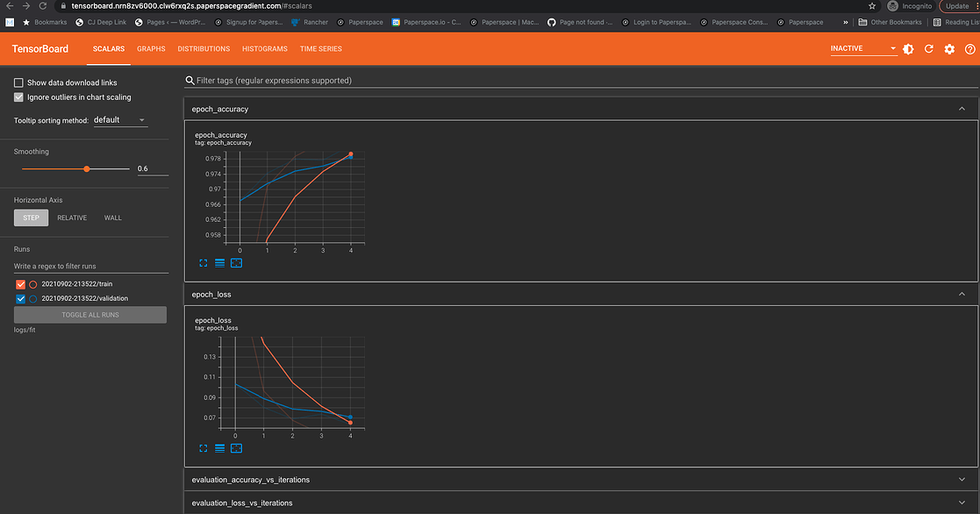Expand epoch_accuracy chart to full size

click(x=204, y=263)
